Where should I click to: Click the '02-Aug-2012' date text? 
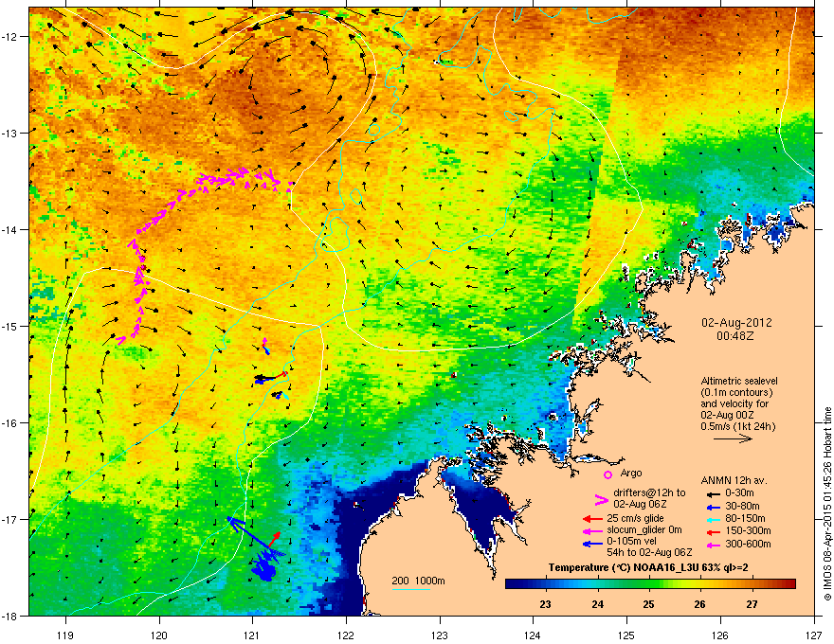[736, 323]
